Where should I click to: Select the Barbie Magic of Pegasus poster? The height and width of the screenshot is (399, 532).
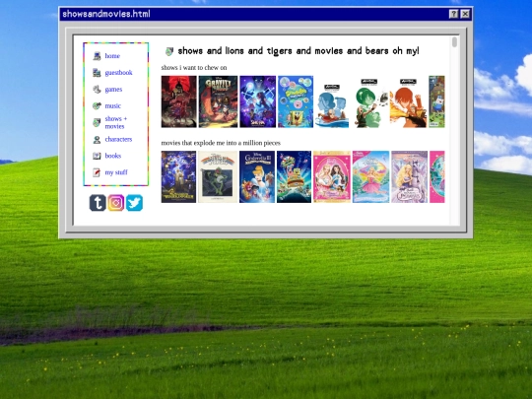click(410, 176)
